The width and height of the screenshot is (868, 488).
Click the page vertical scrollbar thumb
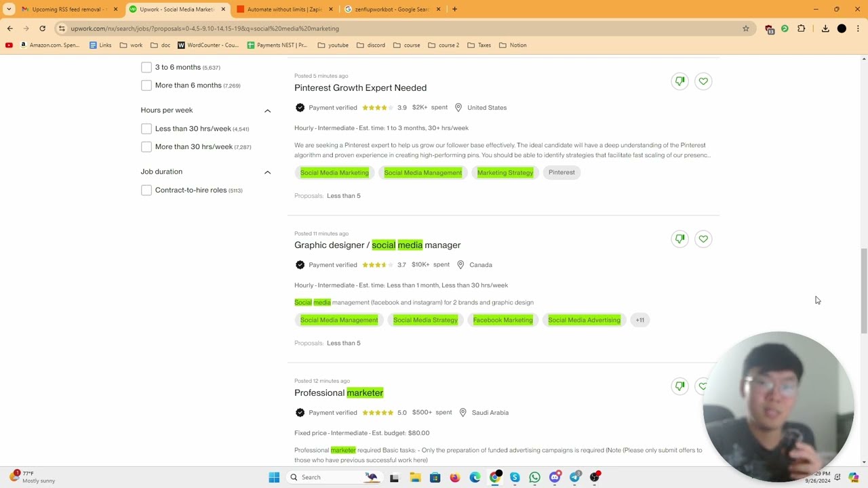(864, 291)
